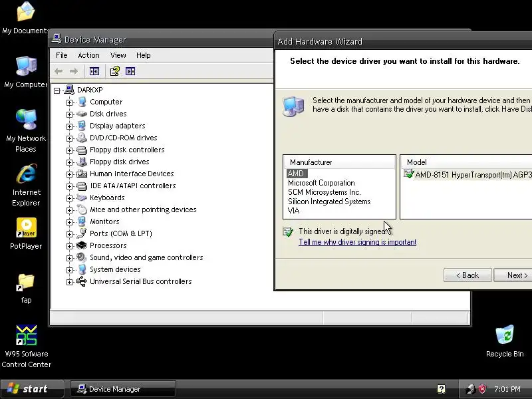Screen dimensions: 532x399
Task: Click the Model column header
Action: [467, 162]
